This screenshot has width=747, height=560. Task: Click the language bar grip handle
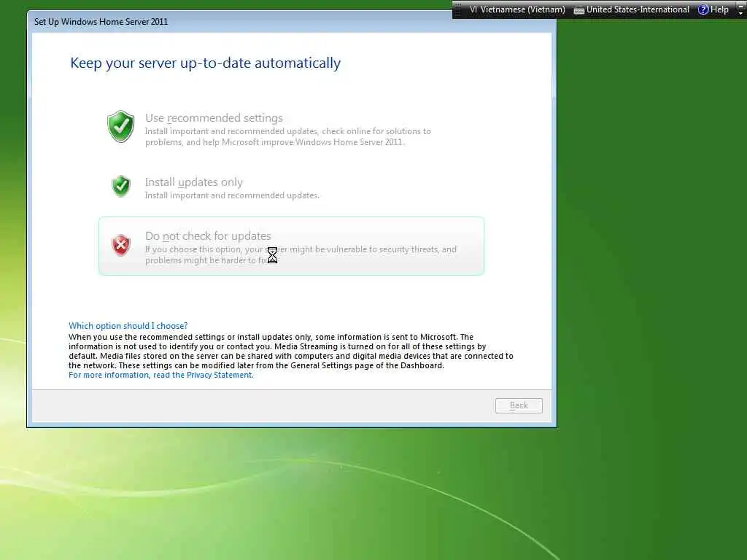pos(458,9)
